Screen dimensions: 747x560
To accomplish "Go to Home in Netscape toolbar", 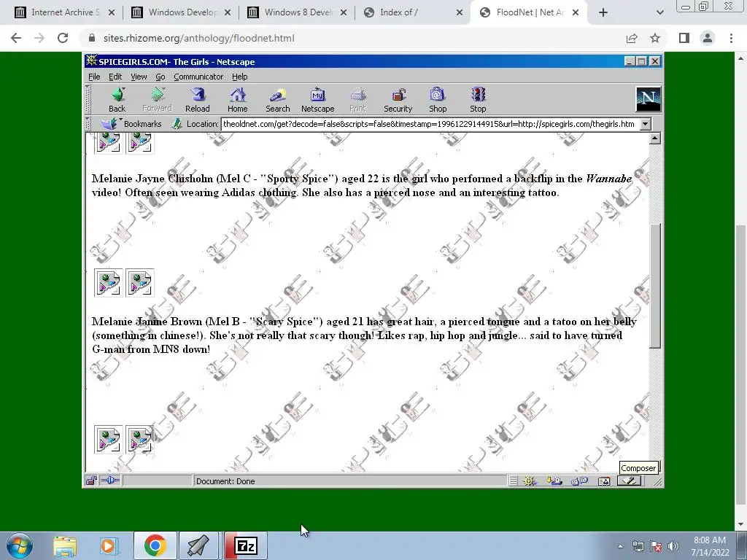I will tap(237, 99).
